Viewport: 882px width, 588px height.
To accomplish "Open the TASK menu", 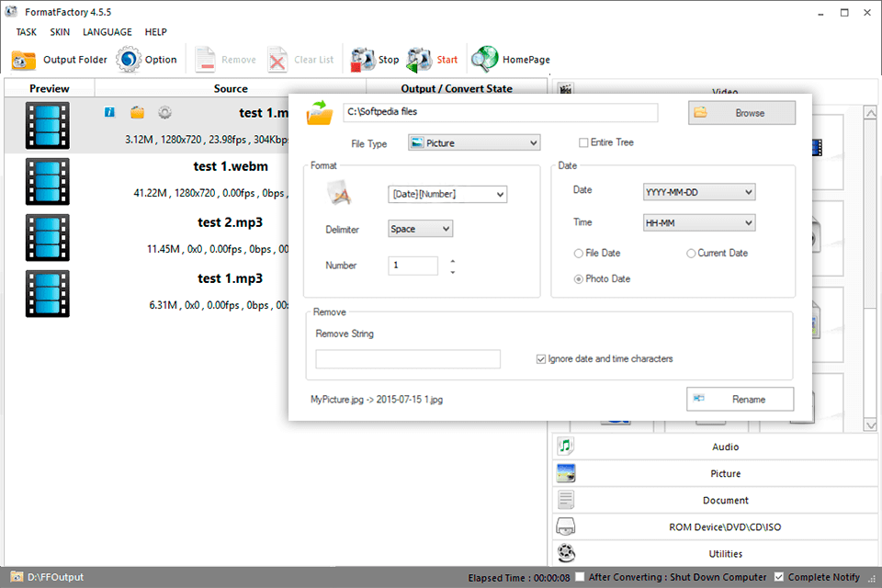I will (x=27, y=32).
